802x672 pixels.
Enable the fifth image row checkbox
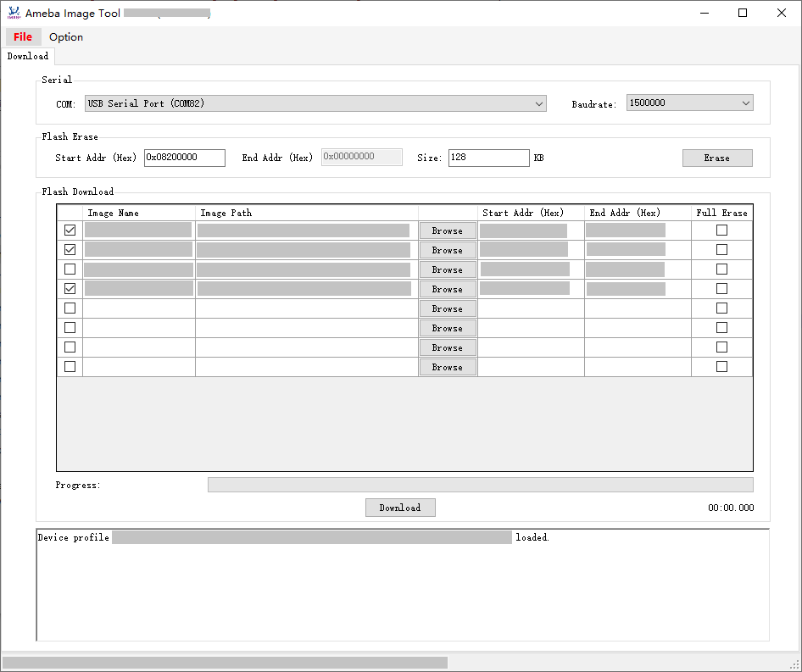[70, 308]
